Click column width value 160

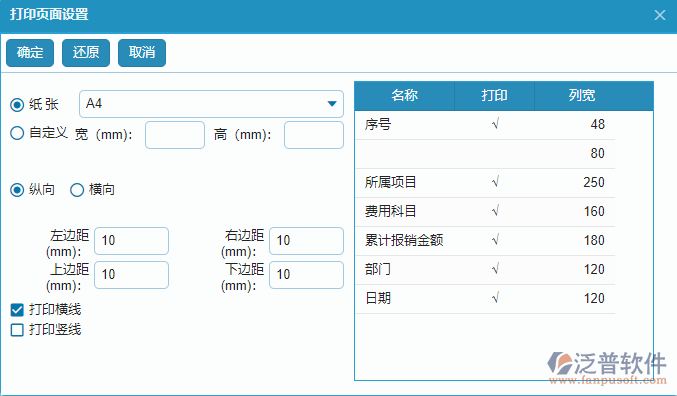pyautogui.click(x=594, y=211)
